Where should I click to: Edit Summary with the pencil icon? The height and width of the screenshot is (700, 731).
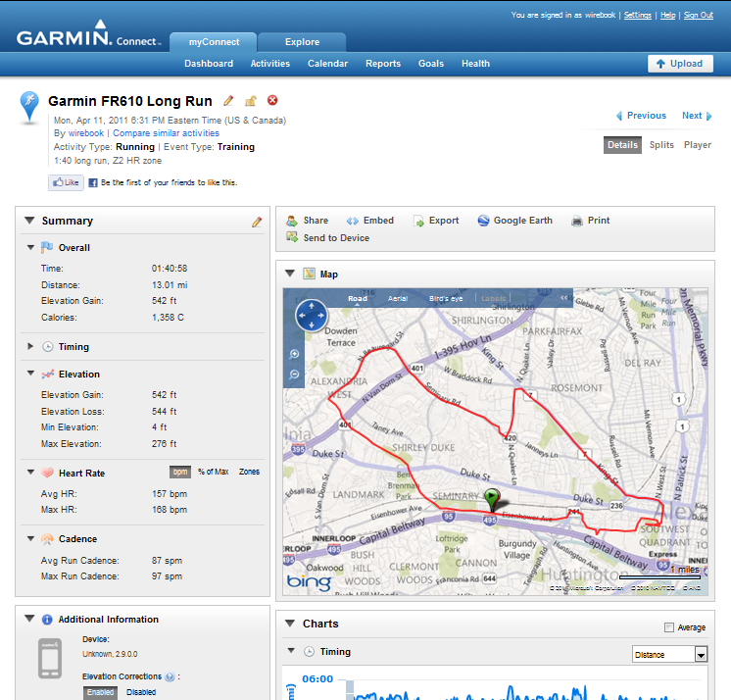pos(257,222)
